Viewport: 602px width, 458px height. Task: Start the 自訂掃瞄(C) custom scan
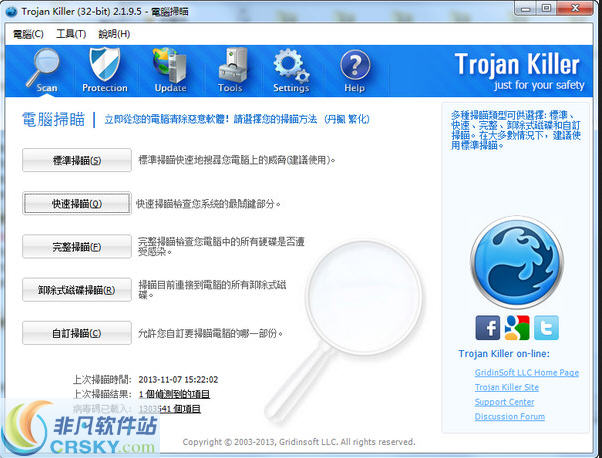pos(77,333)
